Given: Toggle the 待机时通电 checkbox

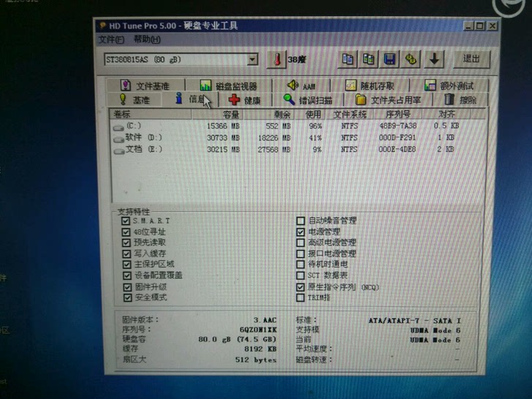Looking at the screenshot, I should (x=300, y=265).
